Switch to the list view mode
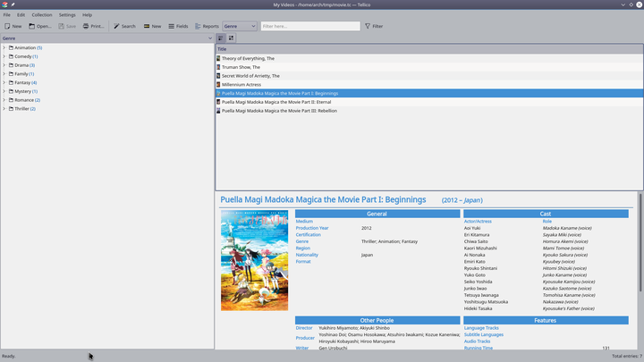Image resolution: width=644 pixels, height=362 pixels. pos(221,38)
